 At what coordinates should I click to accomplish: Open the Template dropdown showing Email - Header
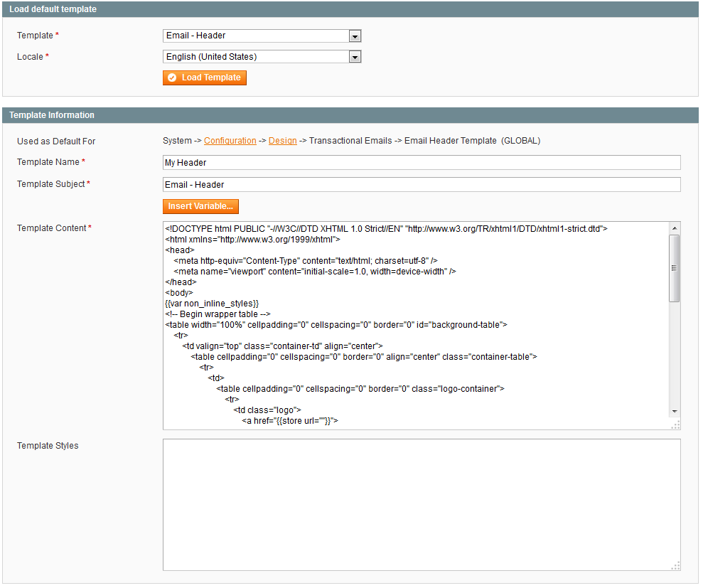click(262, 36)
